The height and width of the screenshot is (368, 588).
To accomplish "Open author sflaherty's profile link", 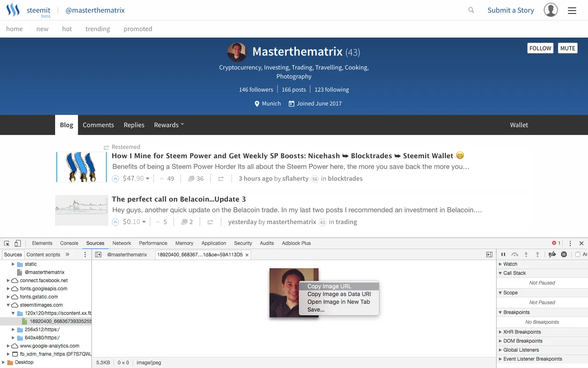I will tap(295, 178).
